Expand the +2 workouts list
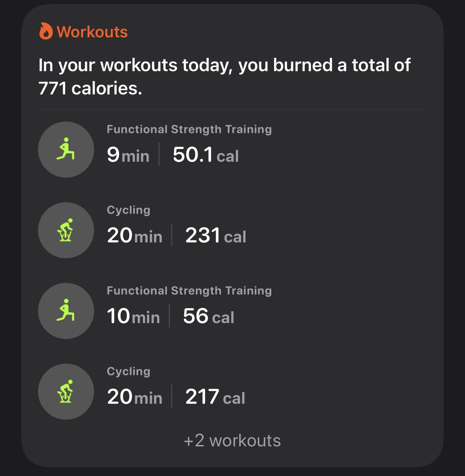The width and height of the screenshot is (465, 476). point(232,440)
